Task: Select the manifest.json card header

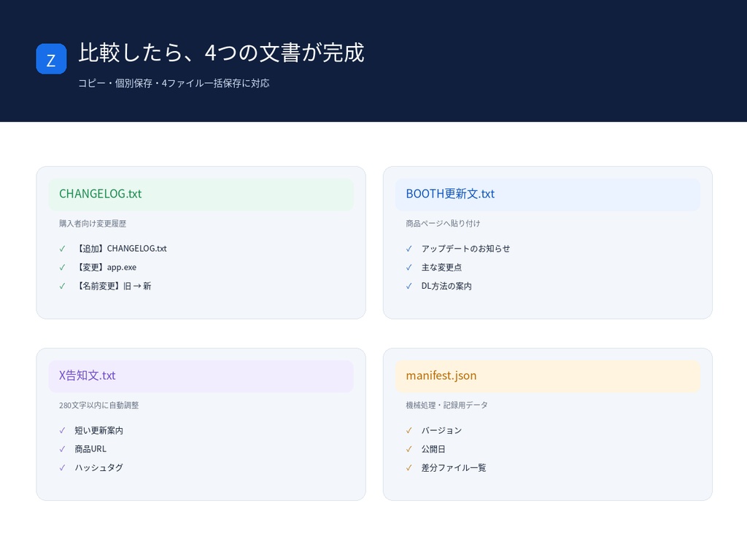Action: click(x=548, y=376)
